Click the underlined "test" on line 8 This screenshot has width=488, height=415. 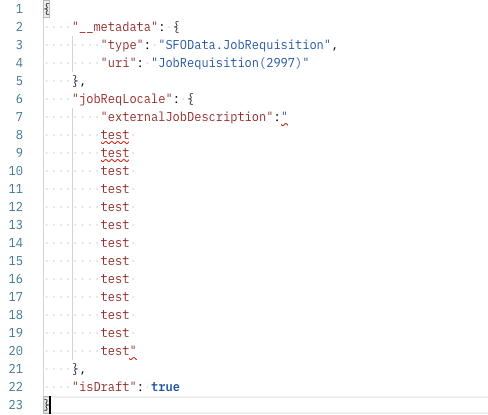(115, 135)
